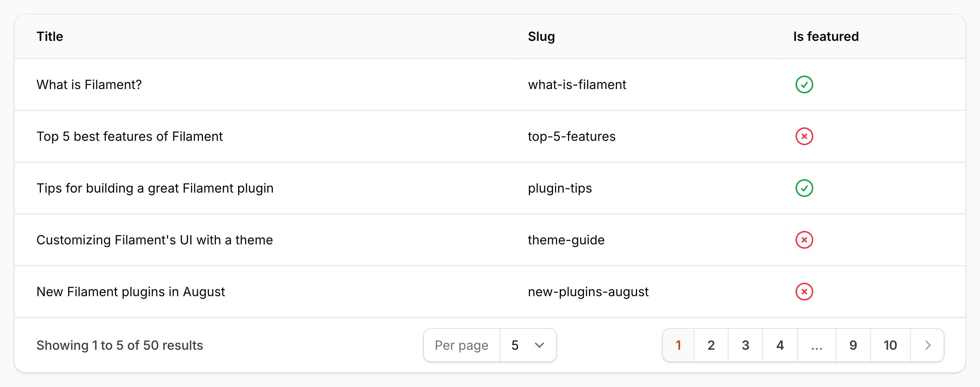Click green check icon for plugin-tips row

point(804,188)
